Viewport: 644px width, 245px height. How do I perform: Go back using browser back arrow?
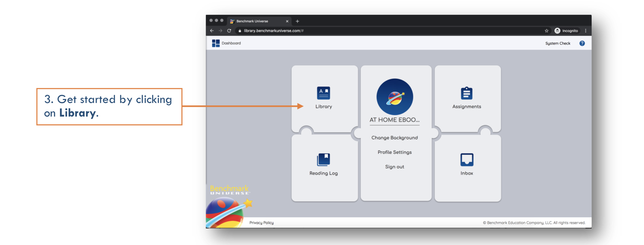click(x=212, y=31)
